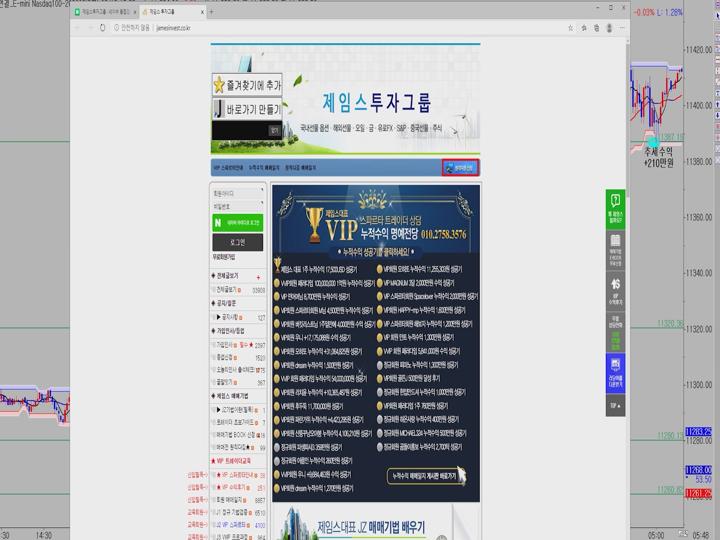Click the blue app download floating sidebar icon
This screenshot has width=720, height=540.
(615, 373)
